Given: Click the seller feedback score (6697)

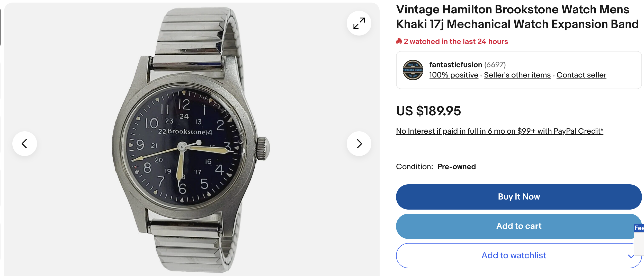Looking at the screenshot, I should pyautogui.click(x=495, y=65).
